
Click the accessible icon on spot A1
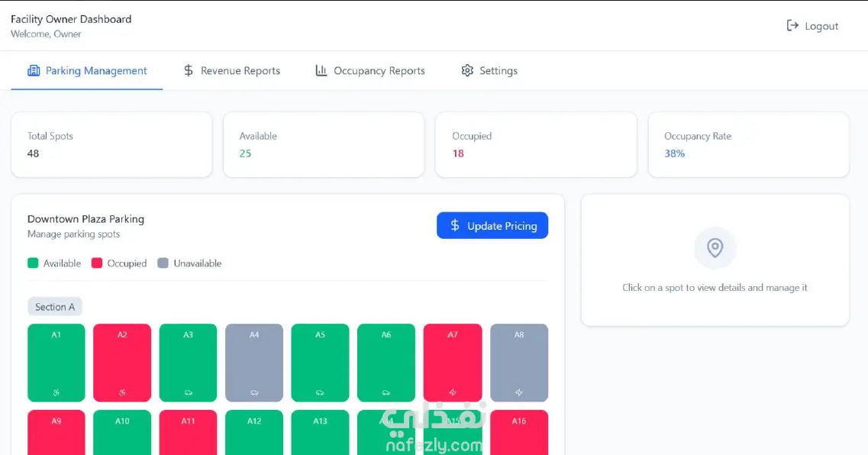56,392
